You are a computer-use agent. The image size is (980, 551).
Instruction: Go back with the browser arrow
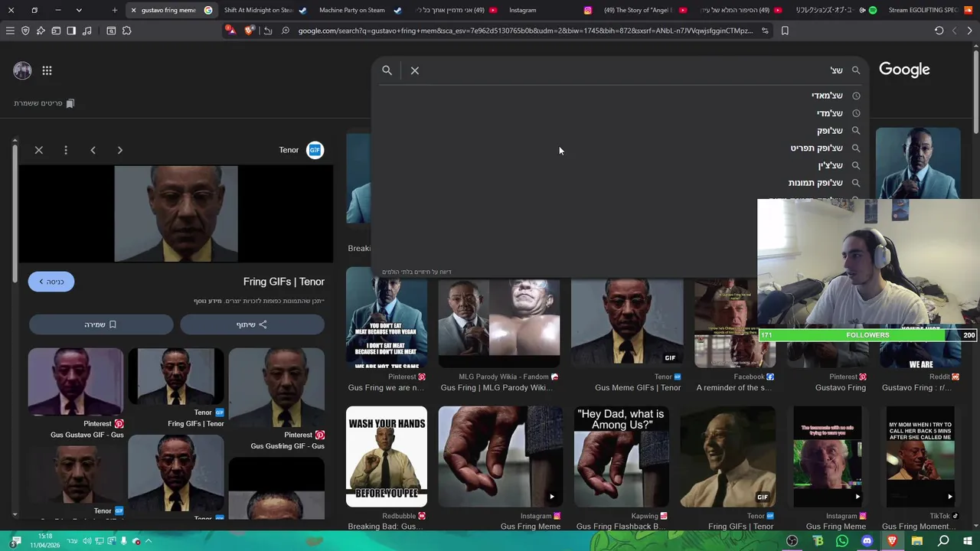click(x=969, y=31)
